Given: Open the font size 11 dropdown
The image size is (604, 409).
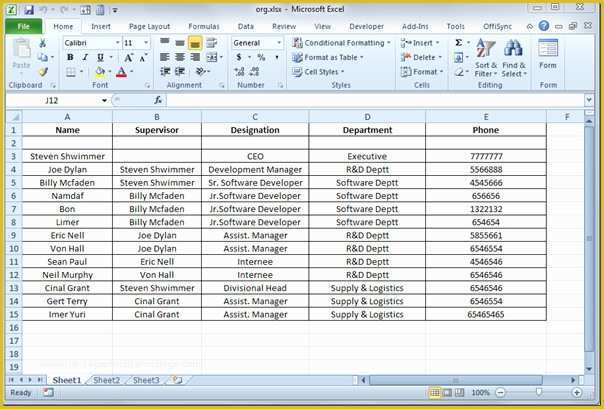Looking at the screenshot, I should point(146,43).
